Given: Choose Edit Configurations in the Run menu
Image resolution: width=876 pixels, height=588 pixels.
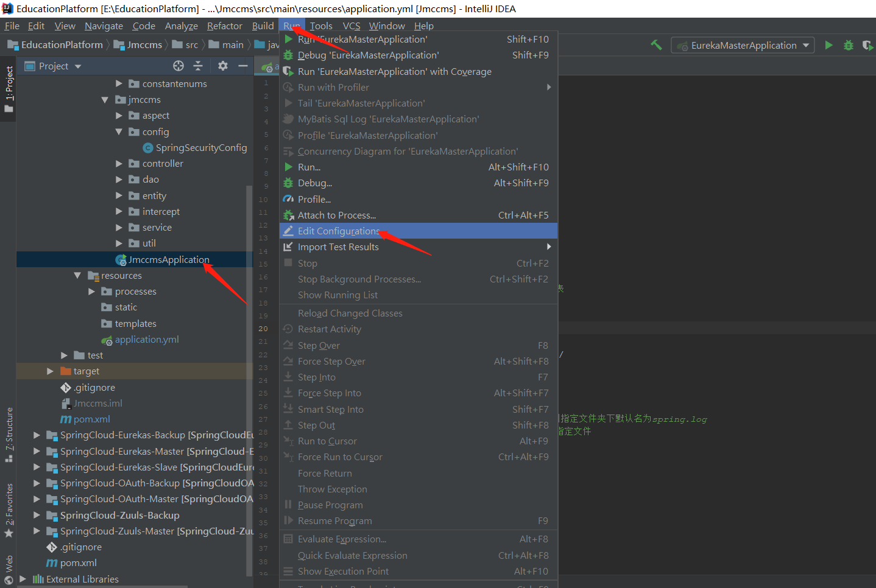Looking at the screenshot, I should tap(419, 231).
